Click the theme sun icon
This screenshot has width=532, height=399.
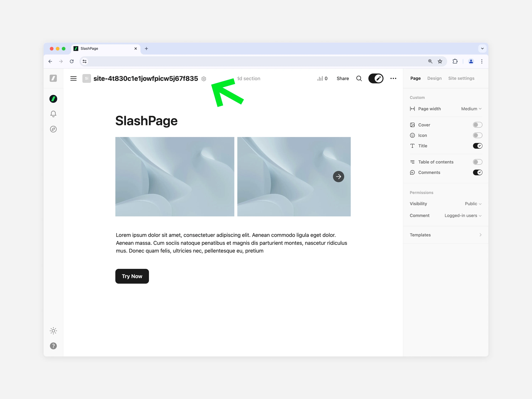[53, 331]
